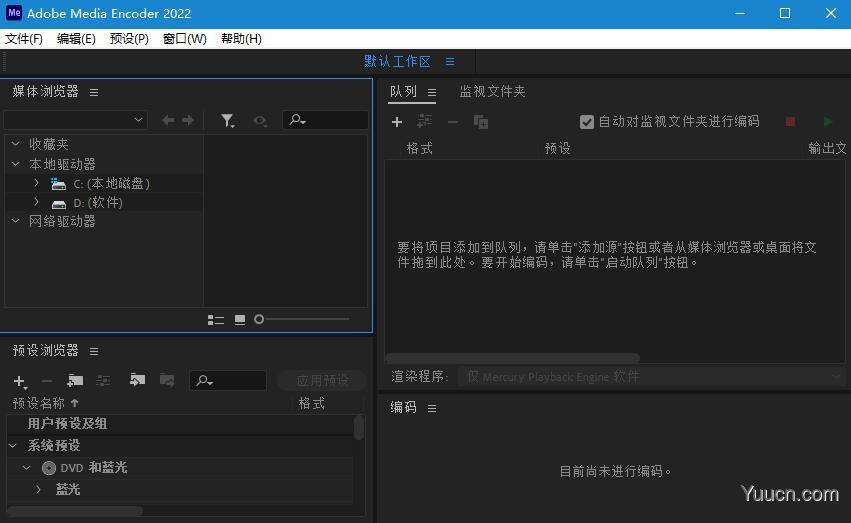The width and height of the screenshot is (851, 523).
Task: Open the 编码 panel menu icon
Action: coord(432,409)
